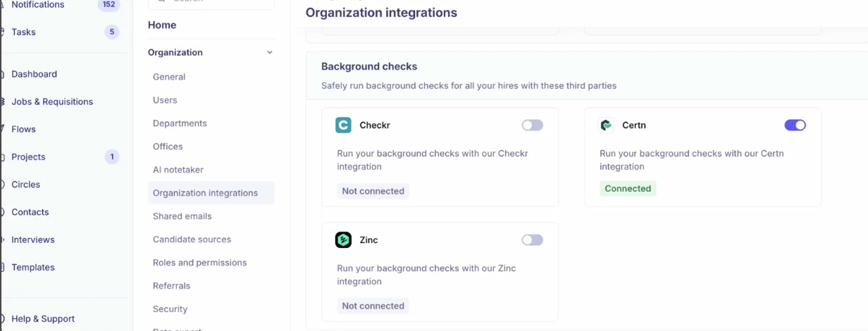Click the Checkr logo icon

[343, 125]
